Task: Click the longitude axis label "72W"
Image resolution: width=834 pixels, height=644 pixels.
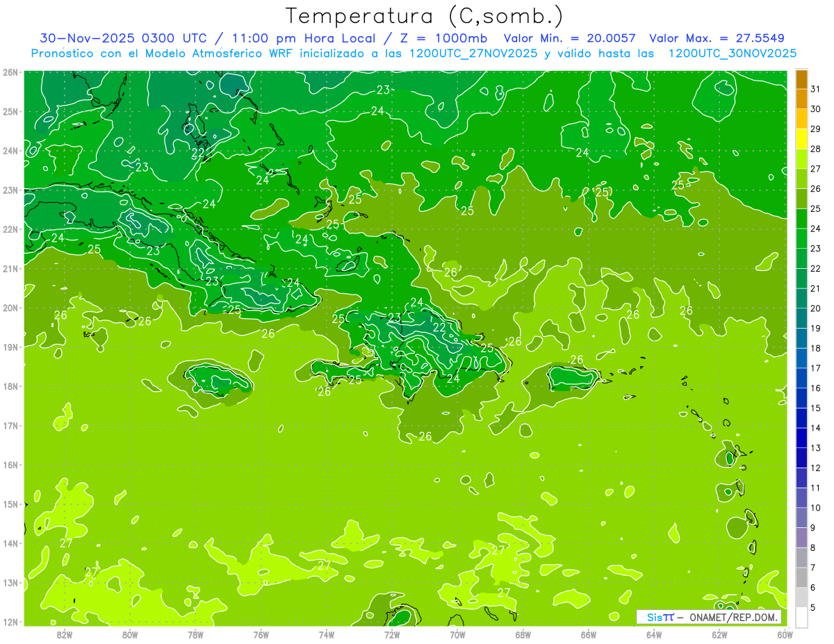Action: click(x=392, y=634)
